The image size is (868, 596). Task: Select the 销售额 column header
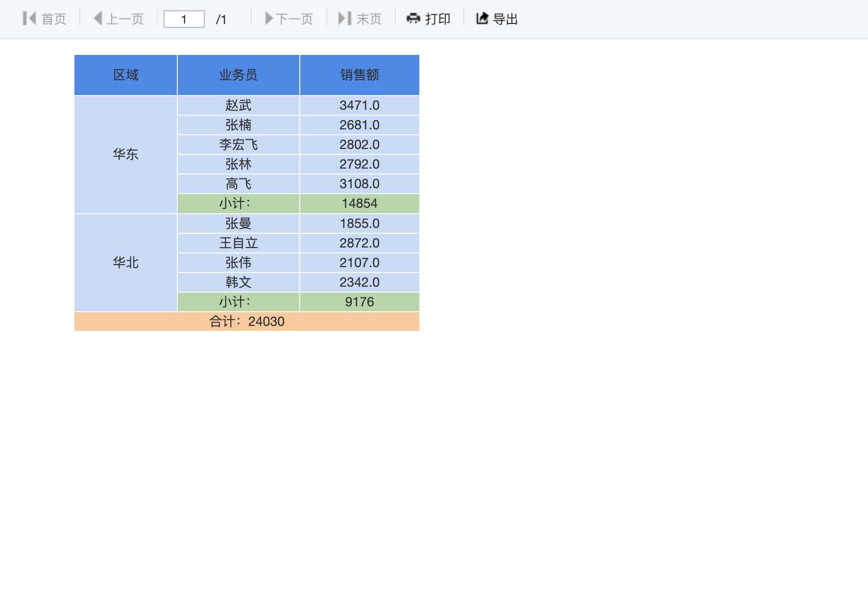[359, 75]
